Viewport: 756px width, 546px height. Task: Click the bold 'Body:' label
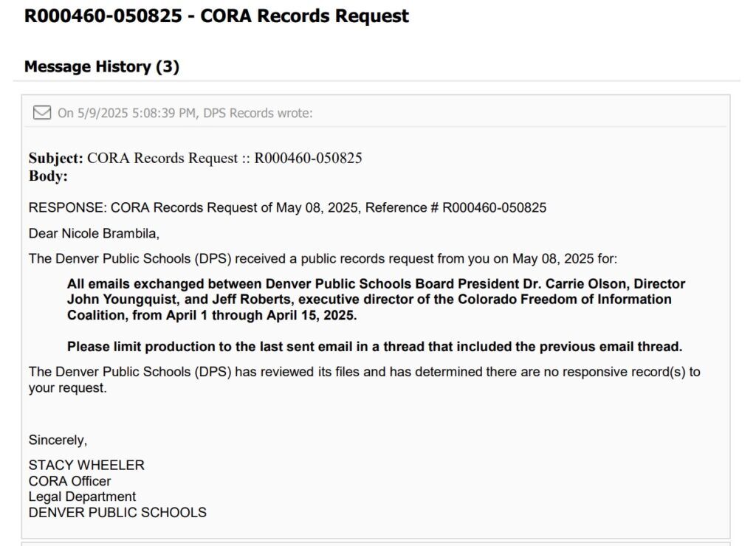pos(48,176)
